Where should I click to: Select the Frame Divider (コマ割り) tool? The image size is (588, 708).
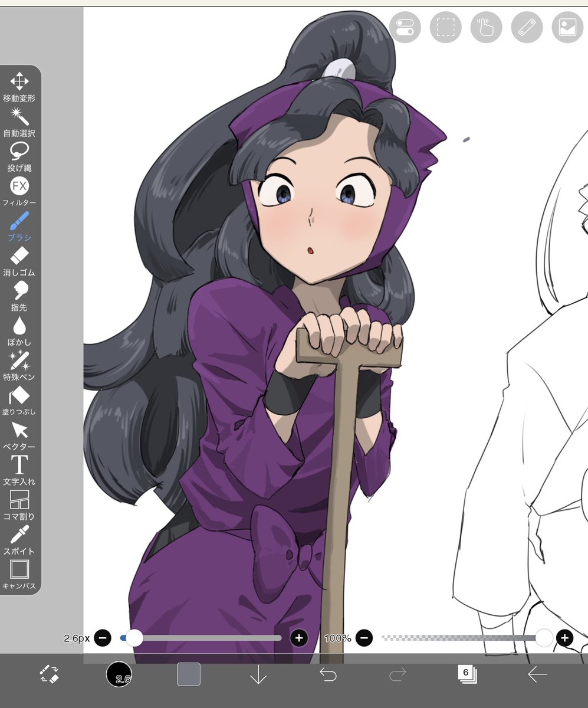pos(19,505)
